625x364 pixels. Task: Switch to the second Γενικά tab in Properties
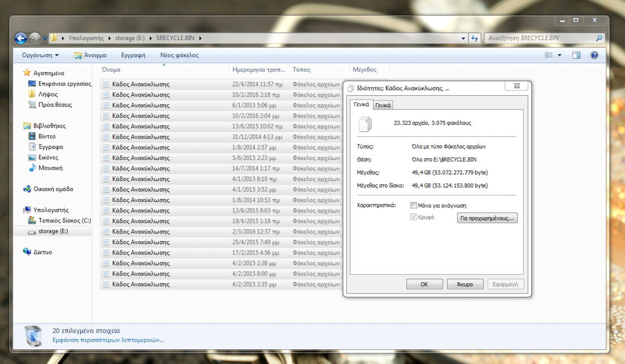pyautogui.click(x=383, y=105)
